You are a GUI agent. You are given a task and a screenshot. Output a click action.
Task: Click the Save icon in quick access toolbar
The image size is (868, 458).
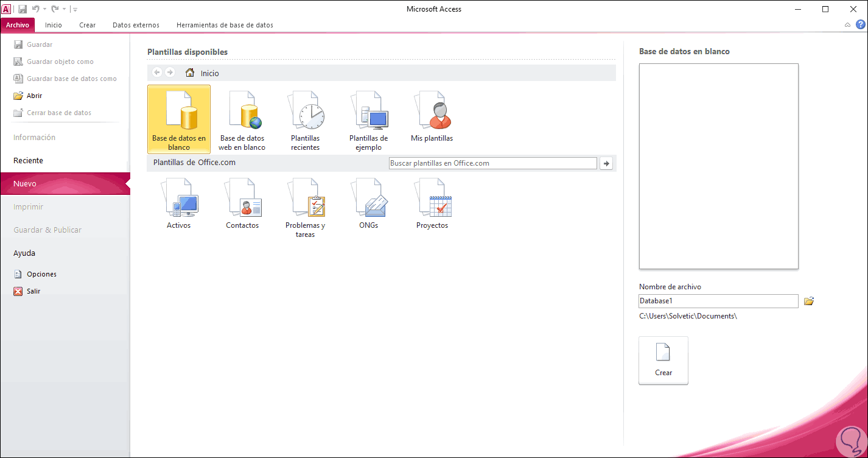click(23, 9)
